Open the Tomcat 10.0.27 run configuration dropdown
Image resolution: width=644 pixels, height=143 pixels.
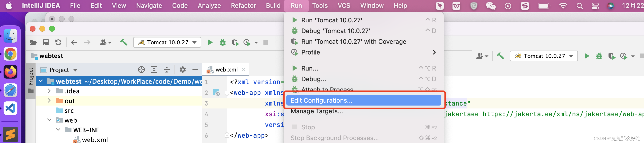(167, 42)
